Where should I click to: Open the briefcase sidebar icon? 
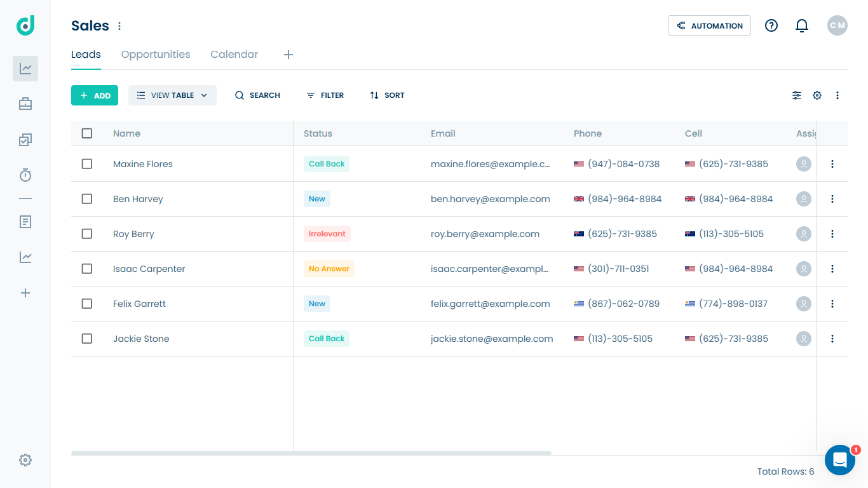coord(25,104)
